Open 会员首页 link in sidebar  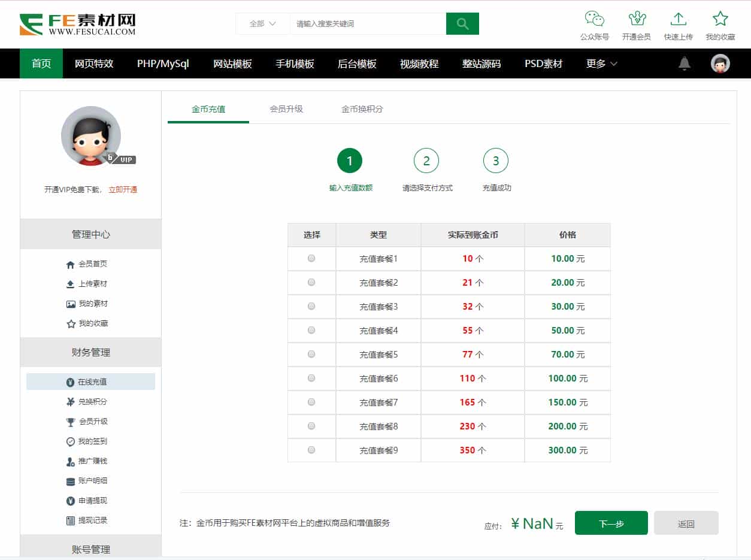click(x=93, y=264)
